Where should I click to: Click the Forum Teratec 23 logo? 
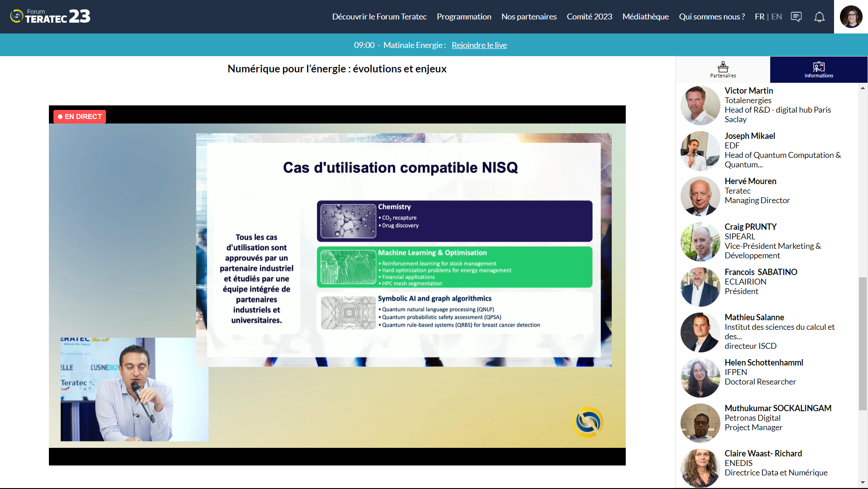[49, 15]
